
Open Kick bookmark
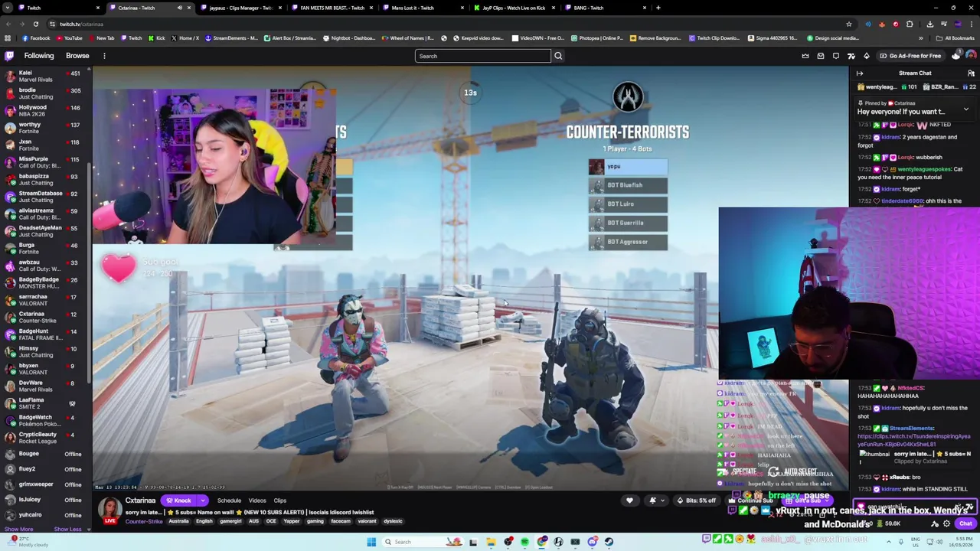(x=156, y=38)
